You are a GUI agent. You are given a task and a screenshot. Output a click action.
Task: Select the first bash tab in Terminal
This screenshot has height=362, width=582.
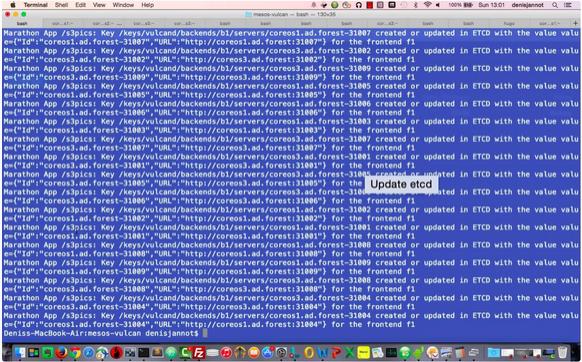pos(22,23)
